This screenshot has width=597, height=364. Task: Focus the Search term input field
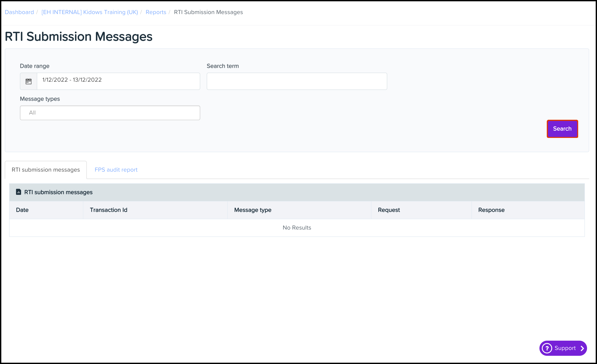coord(297,81)
